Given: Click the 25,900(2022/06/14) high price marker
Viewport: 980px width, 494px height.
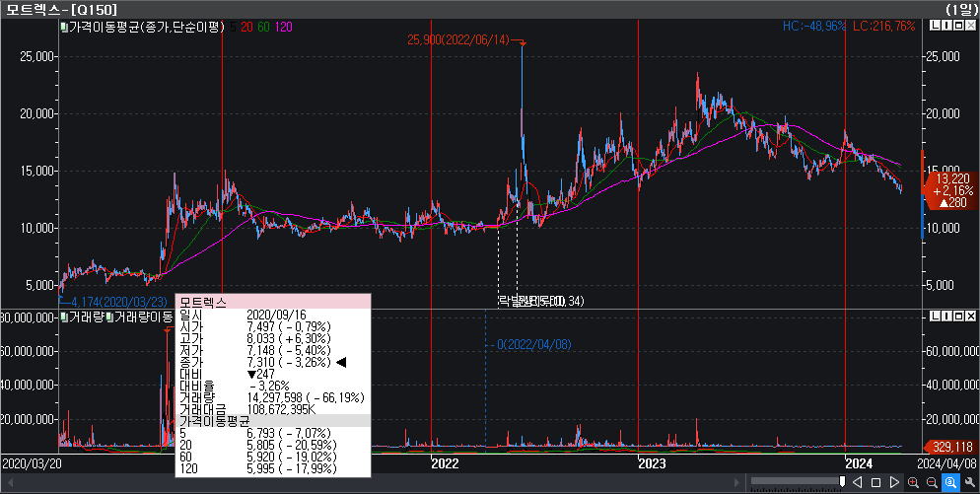Looking at the screenshot, I should pyautogui.click(x=458, y=40).
